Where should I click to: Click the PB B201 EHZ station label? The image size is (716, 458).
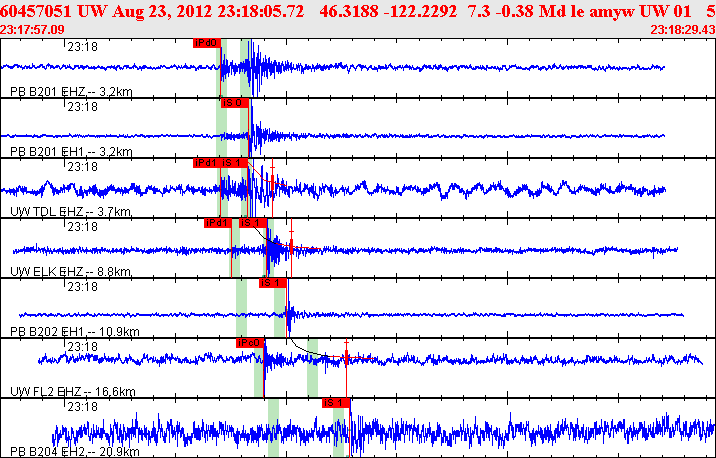70,91
